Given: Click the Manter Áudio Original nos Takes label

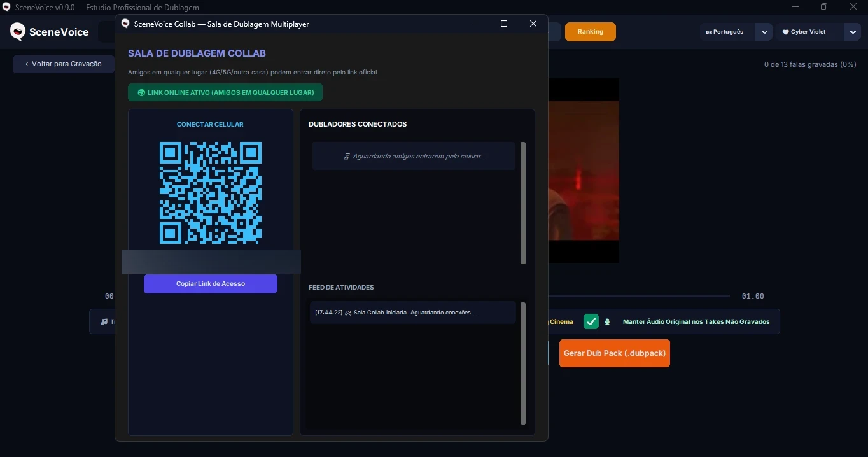Looking at the screenshot, I should (696, 321).
